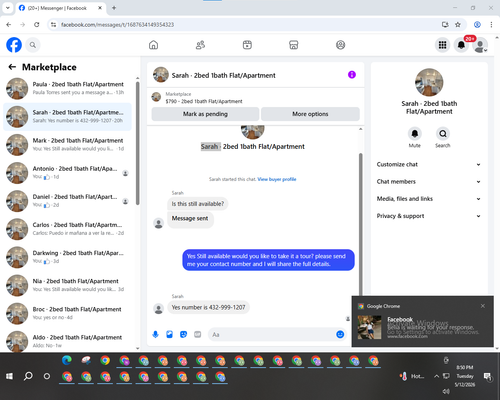This screenshot has width=500, height=400.
Task: Show hidden system tray icons
Action: click(x=436, y=376)
